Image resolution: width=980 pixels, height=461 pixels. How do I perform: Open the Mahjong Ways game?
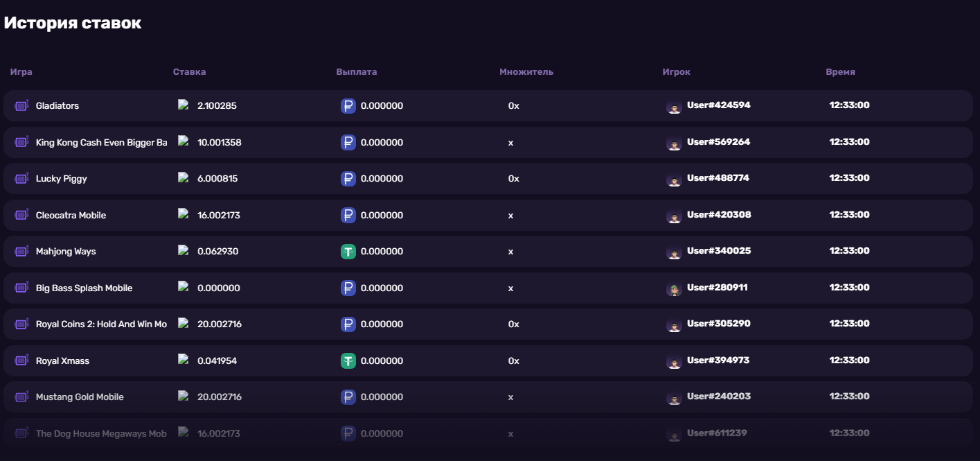point(66,252)
